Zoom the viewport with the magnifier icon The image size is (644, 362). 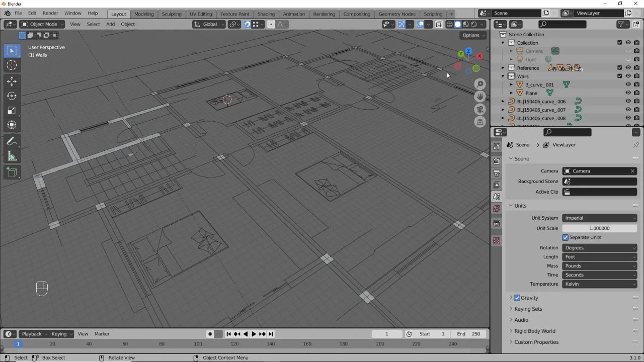(479, 84)
